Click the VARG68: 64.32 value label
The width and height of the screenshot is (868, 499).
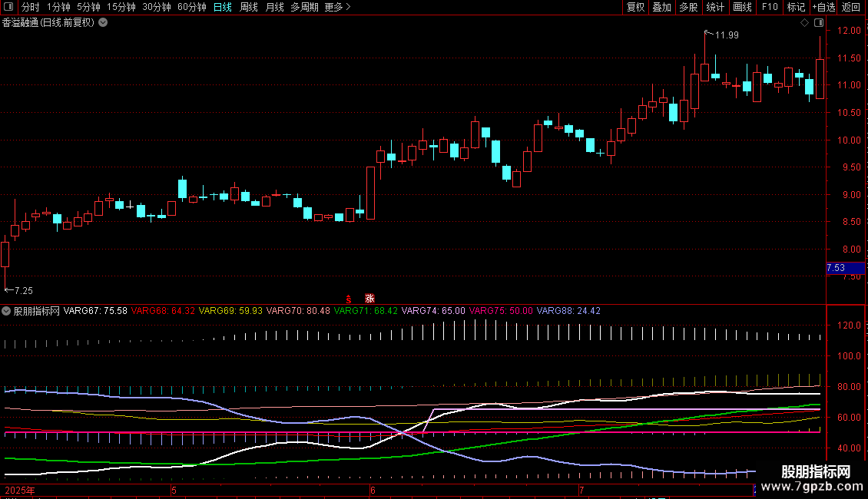[x=163, y=311]
